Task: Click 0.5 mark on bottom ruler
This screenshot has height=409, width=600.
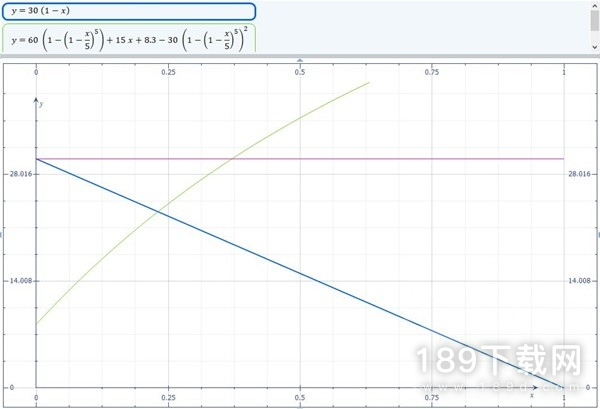Action: [x=300, y=397]
